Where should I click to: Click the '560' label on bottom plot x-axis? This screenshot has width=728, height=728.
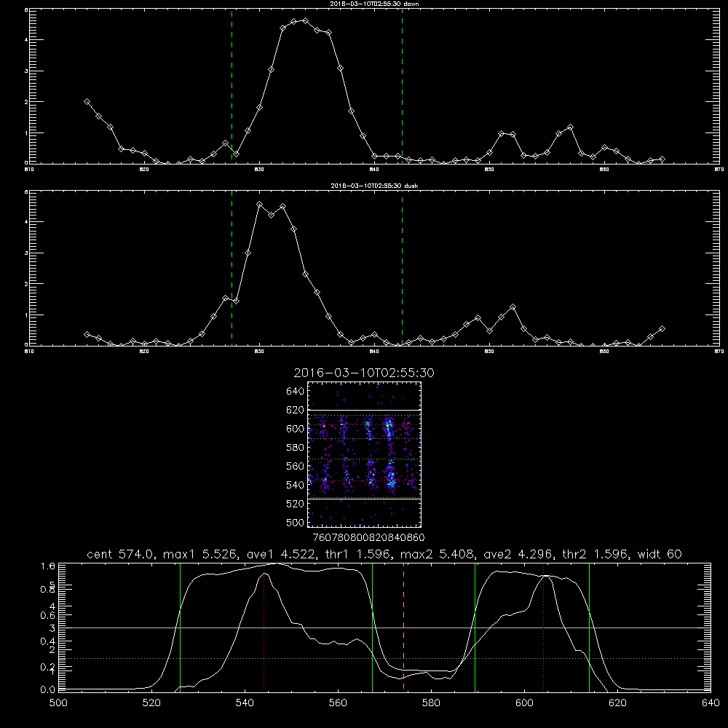pyautogui.click(x=338, y=703)
